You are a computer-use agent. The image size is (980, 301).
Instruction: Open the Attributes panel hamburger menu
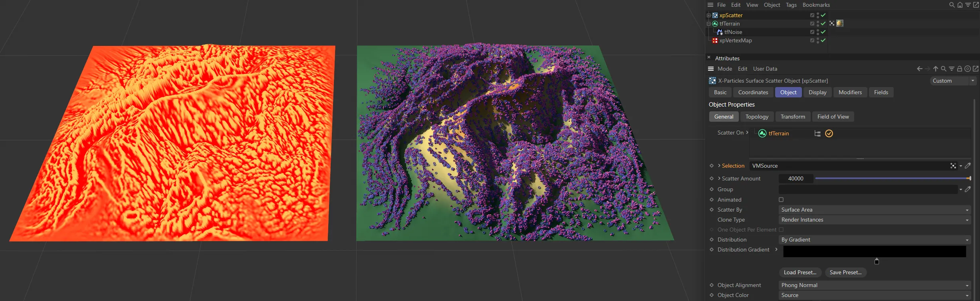pos(711,69)
